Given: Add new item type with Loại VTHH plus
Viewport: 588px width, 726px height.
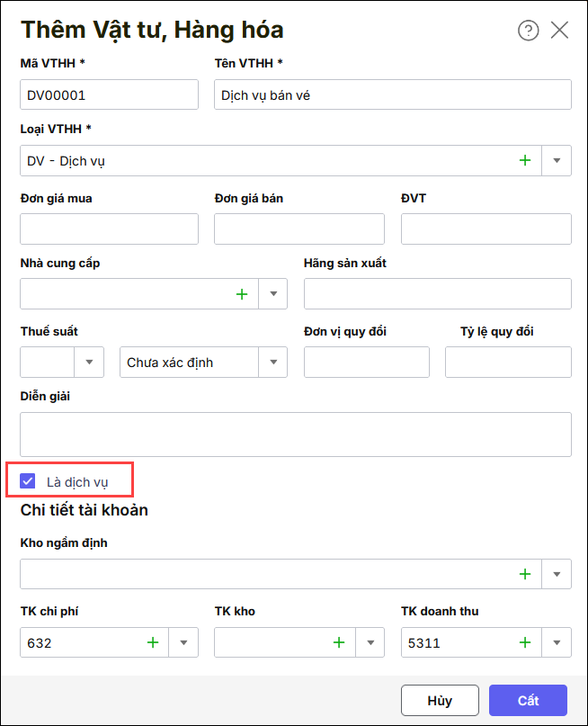Looking at the screenshot, I should [x=525, y=161].
